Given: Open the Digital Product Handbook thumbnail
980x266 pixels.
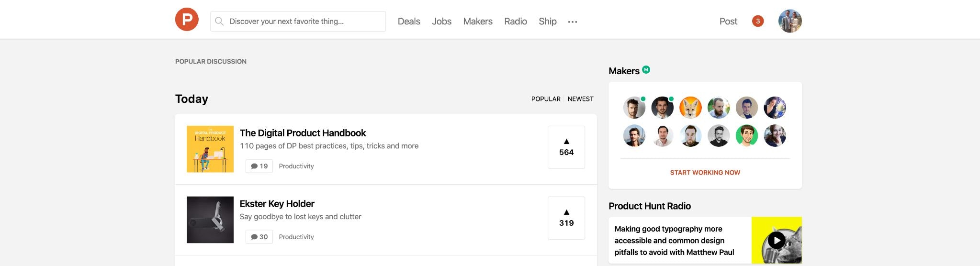Looking at the screenshot, I should (x=210, y=149).
